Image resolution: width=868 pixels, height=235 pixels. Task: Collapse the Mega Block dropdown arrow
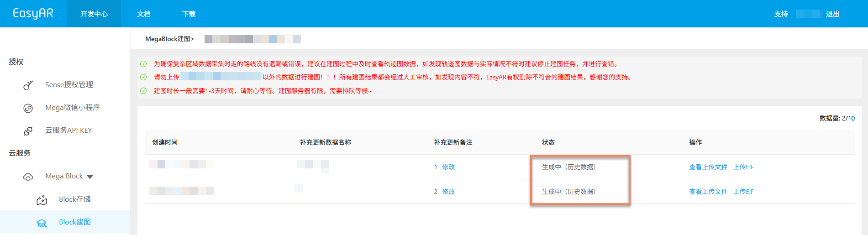(90, 177)
